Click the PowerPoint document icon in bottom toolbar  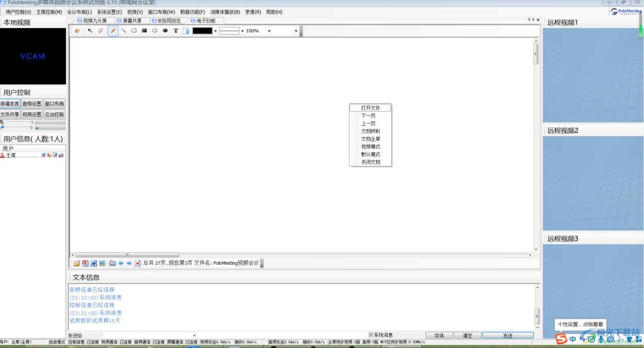85,263
